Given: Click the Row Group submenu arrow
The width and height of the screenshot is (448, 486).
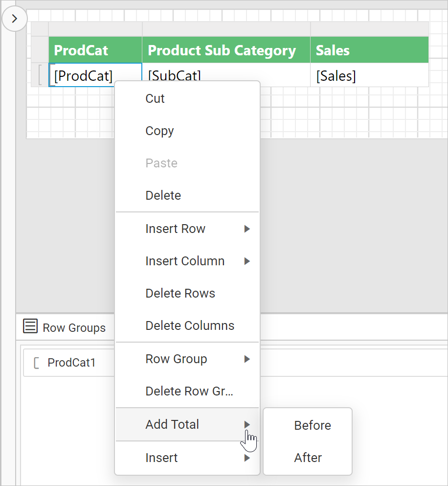Looking at the screenshot, I should [247, 359].
